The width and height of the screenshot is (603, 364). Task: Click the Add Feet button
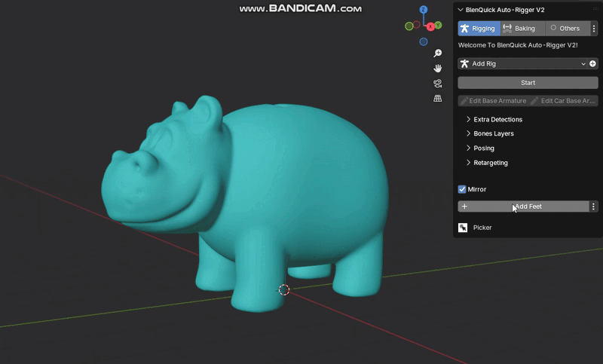tap(523, 206)
